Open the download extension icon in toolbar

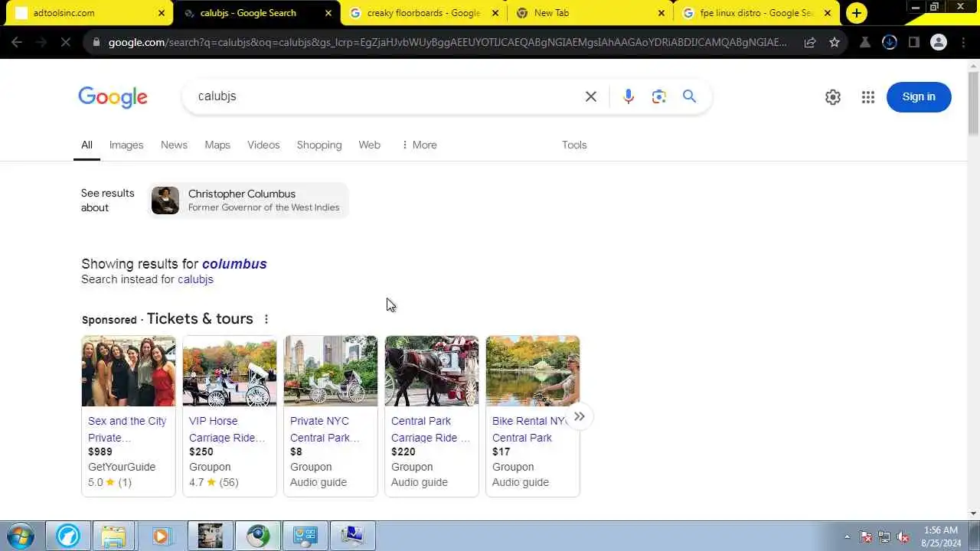tap(889, 43)
